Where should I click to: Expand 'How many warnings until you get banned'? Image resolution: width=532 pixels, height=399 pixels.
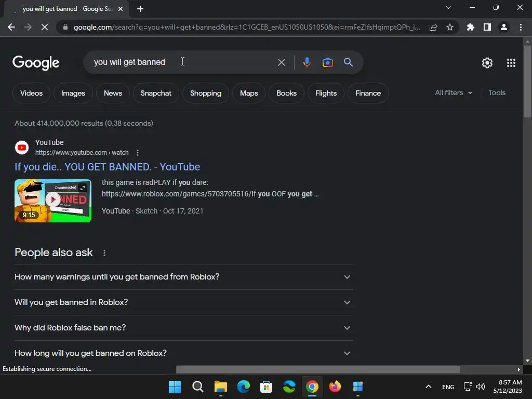(x=183, y=277)
